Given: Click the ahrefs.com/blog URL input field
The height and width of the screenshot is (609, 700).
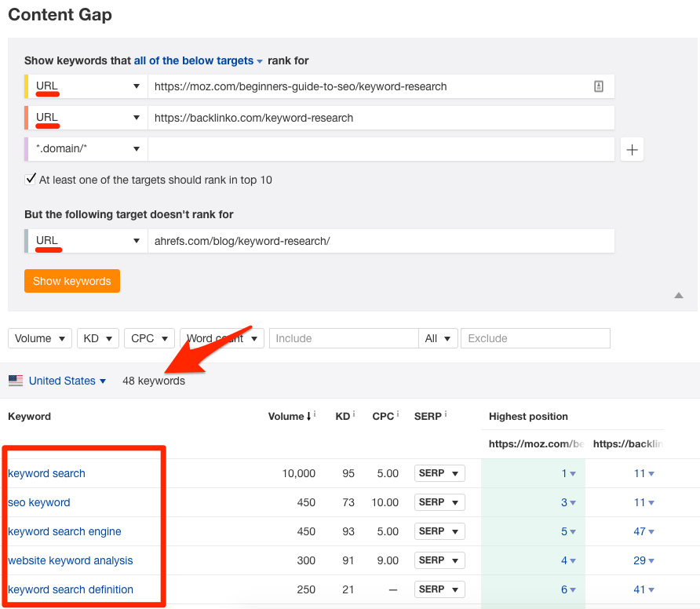Looking at the screenshot, I should 381,241.
